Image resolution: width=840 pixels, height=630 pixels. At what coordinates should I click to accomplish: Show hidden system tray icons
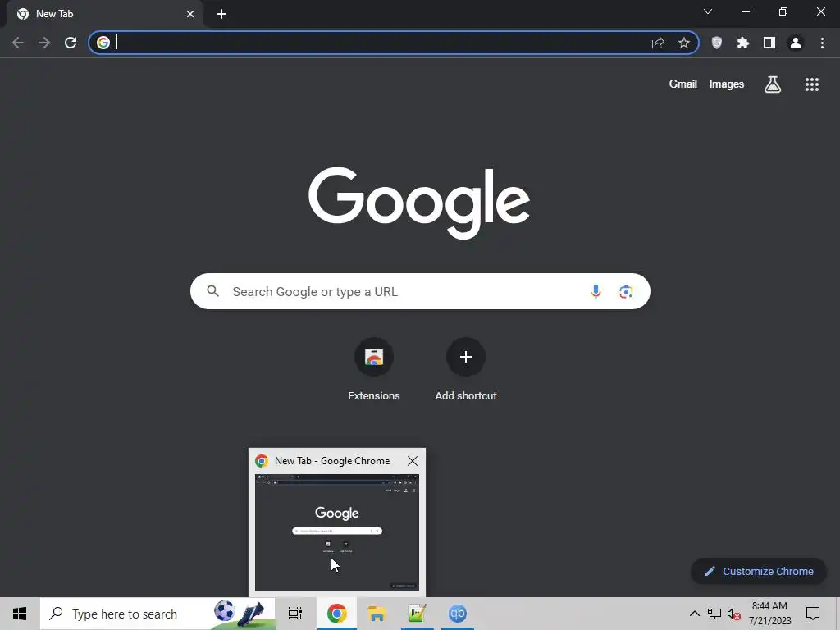(694, 614)
